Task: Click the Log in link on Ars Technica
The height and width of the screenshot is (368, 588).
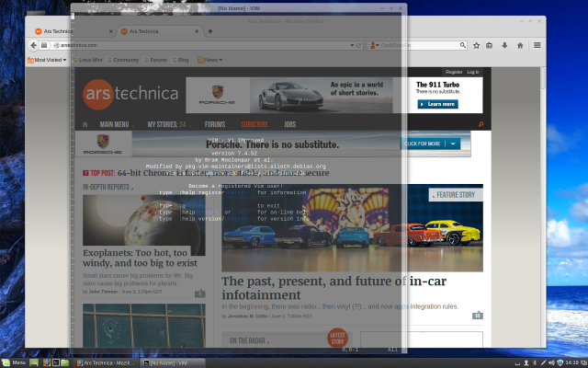Action: 473,72
